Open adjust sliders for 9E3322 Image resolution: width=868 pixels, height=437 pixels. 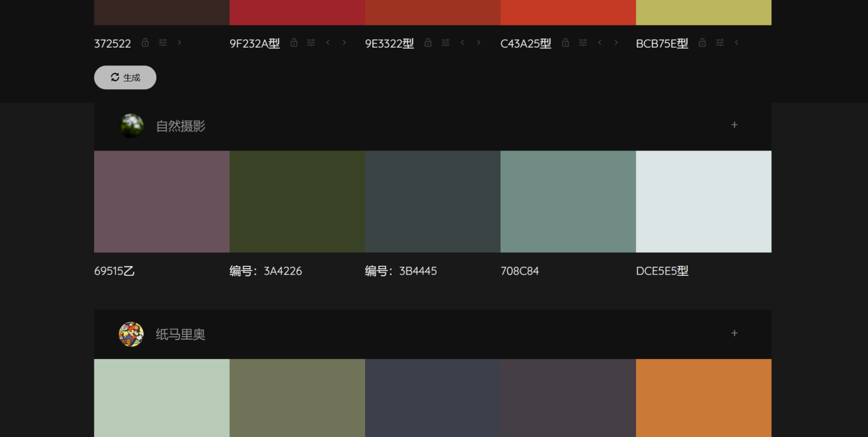(445, 43)
